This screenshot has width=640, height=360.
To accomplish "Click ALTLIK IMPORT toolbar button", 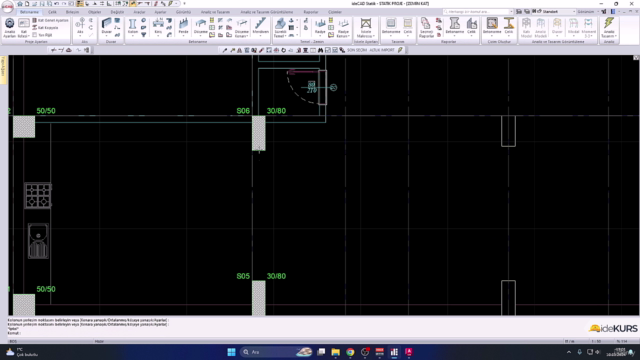I will [382, 50].
